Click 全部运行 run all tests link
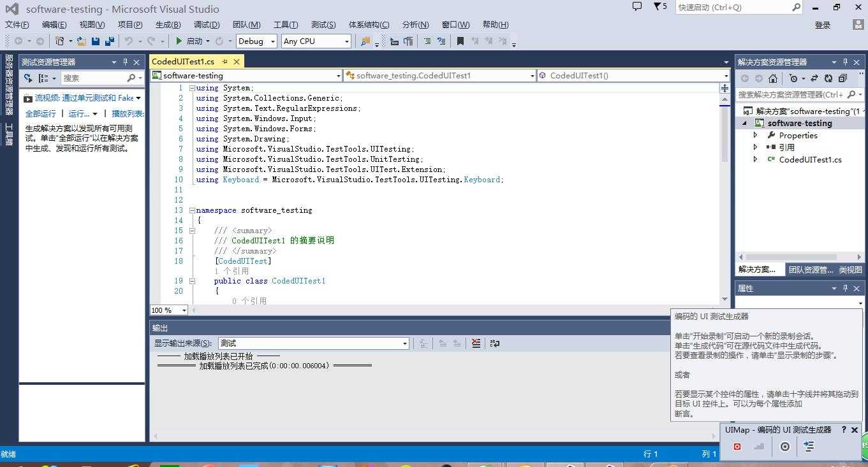This screenshot has height=467, width=868. [41, 113]
